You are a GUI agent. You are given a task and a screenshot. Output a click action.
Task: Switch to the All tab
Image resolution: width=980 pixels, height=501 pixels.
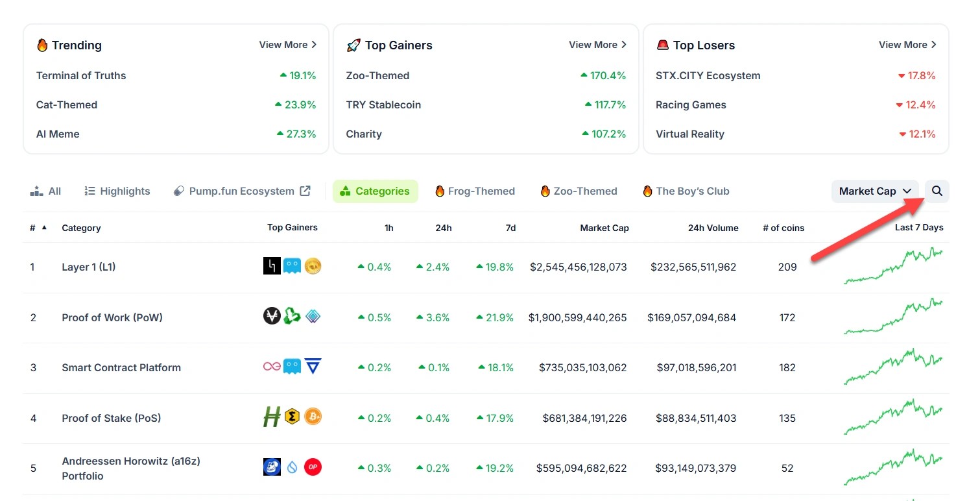pyautogui.click(x=46, y=191)
